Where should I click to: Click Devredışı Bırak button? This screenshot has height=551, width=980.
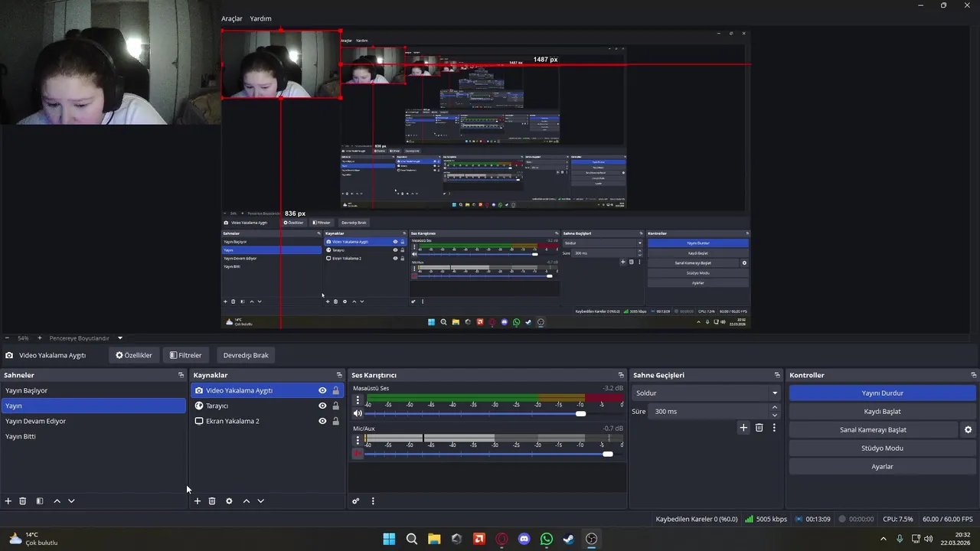tap(246, 355)
